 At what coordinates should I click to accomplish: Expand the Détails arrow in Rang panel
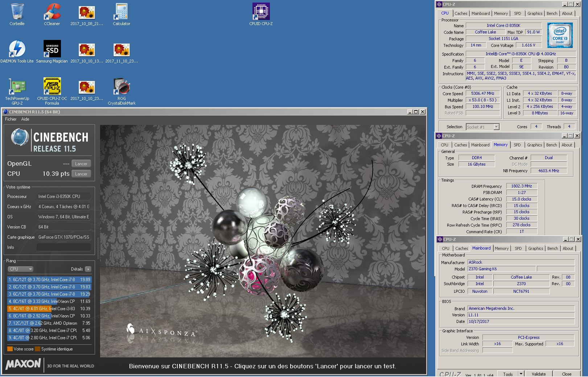[88, 269]
